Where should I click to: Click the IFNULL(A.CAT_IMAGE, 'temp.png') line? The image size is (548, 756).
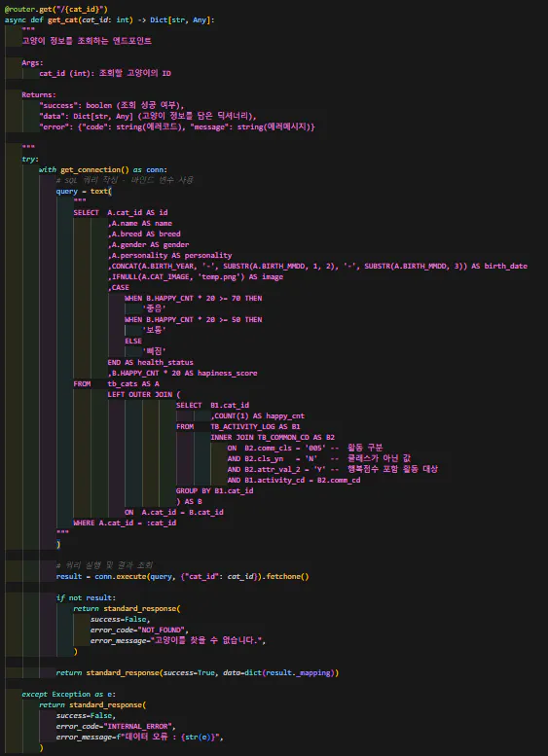coord(196,276)
